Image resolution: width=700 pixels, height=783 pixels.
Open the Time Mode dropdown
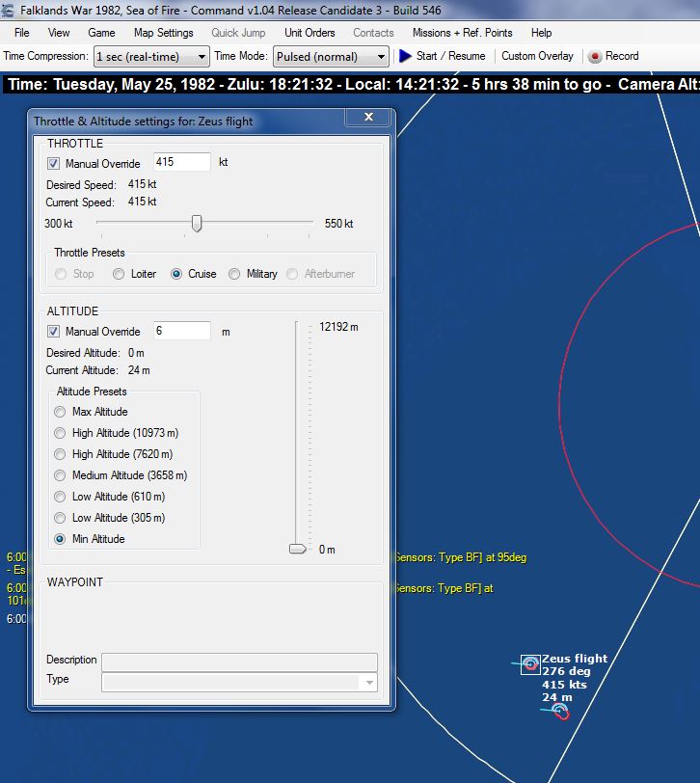331,57
